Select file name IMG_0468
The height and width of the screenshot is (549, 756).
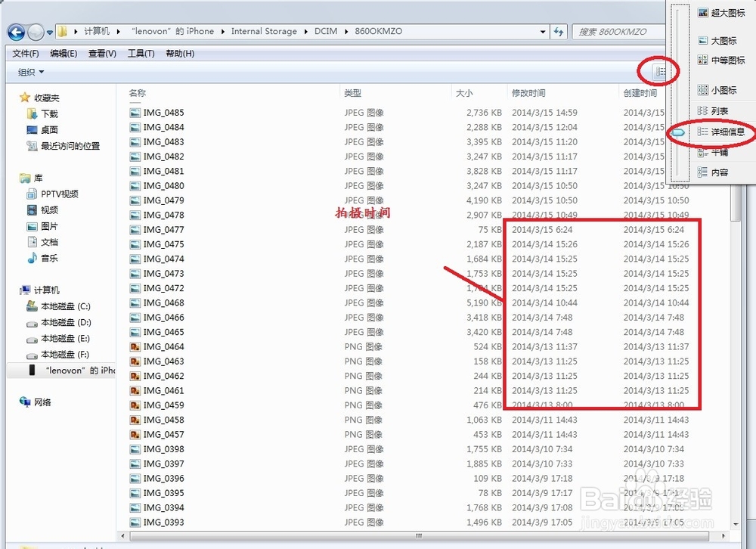click(x=163, y=302)
